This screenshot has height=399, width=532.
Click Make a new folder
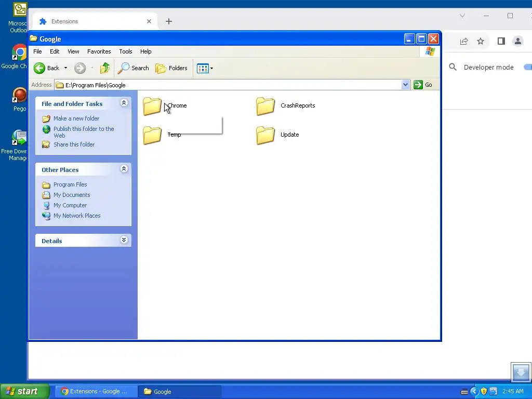(x=76, y=118)
